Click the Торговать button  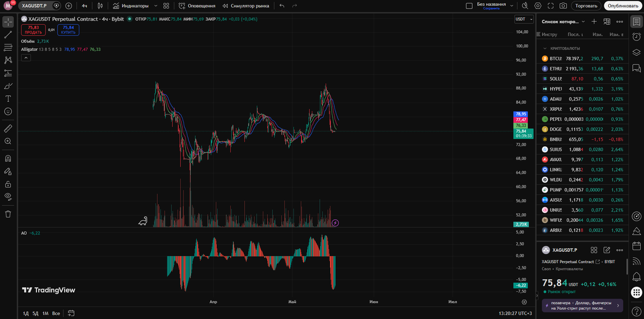pyautogui.click(x=586, y=6)
